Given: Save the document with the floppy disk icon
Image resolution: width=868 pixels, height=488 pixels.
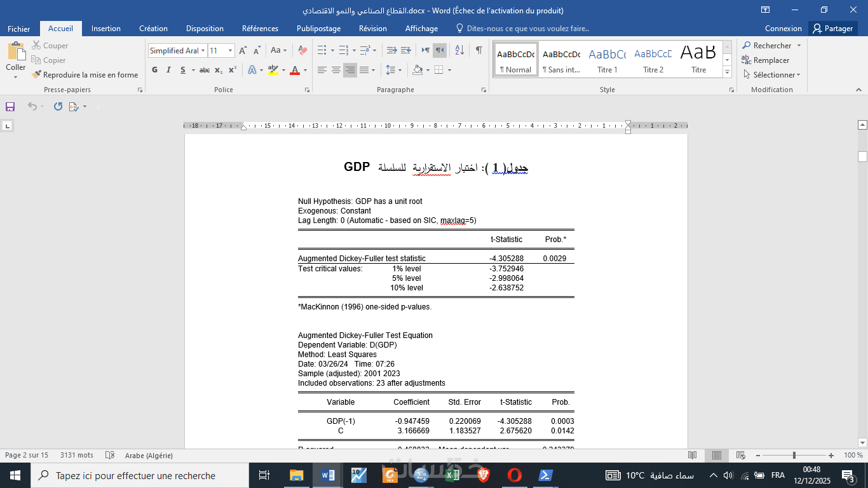Looking at the screenshot, I should point(10,107).
